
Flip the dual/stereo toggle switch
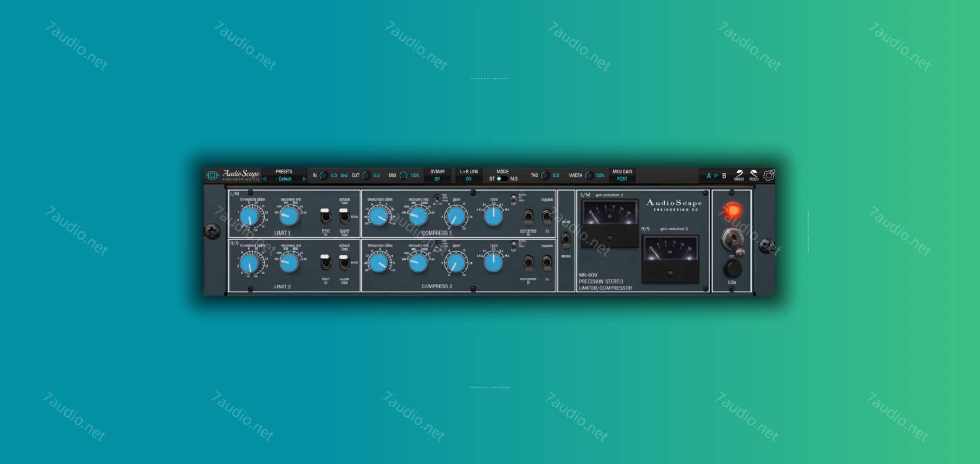point(566,239)
